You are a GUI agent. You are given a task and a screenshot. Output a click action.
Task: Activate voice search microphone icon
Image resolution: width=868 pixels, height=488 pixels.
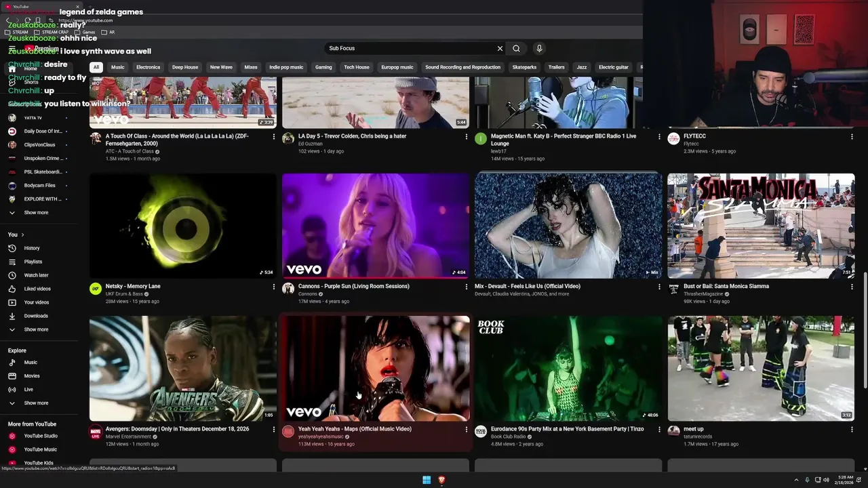[x=539, y=48]
